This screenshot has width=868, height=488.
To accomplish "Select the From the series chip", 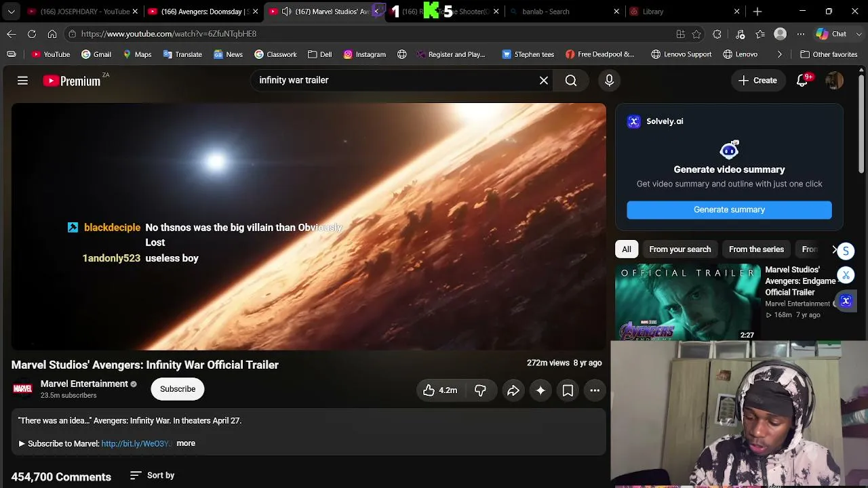I will point(756,249).
